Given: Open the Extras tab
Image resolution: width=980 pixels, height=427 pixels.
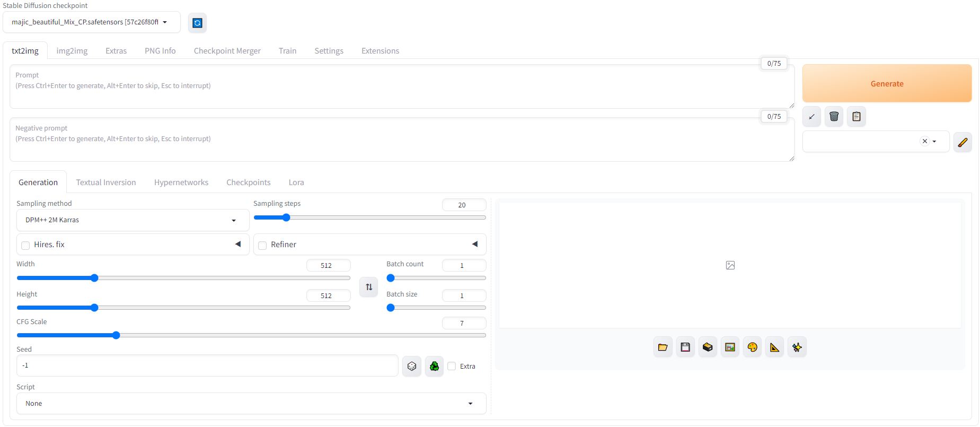Looking at the screenshot, I should pyautogui.click(x=116, y=51).
